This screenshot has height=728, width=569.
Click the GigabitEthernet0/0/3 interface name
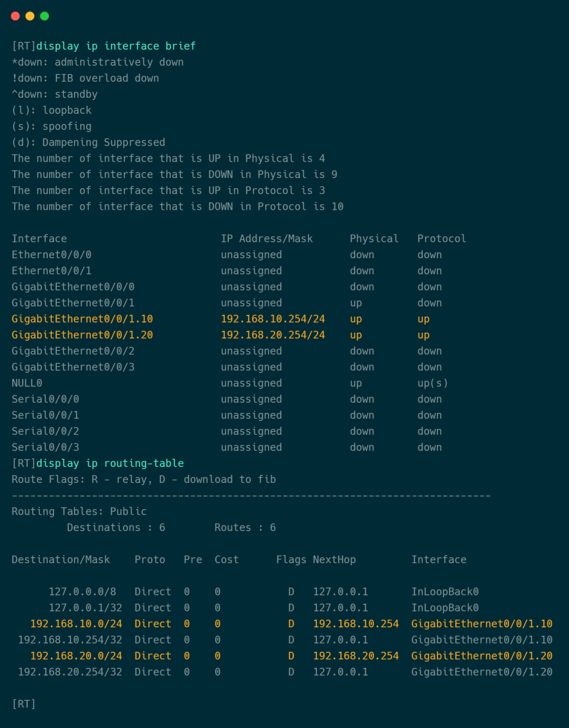[x=73, y=367]
